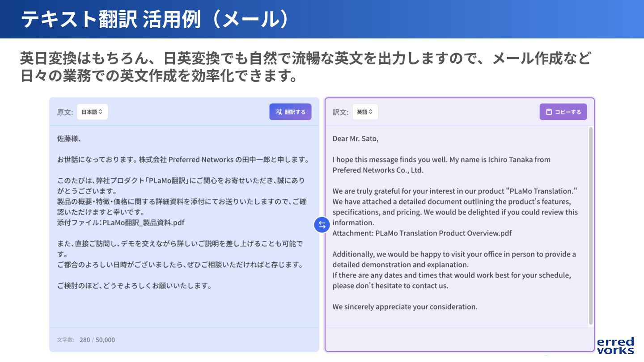Viewport: 644px width, 362px height.
Task: Click the 訳文: label
Action: pyautogui.click(x=340, y=112)
